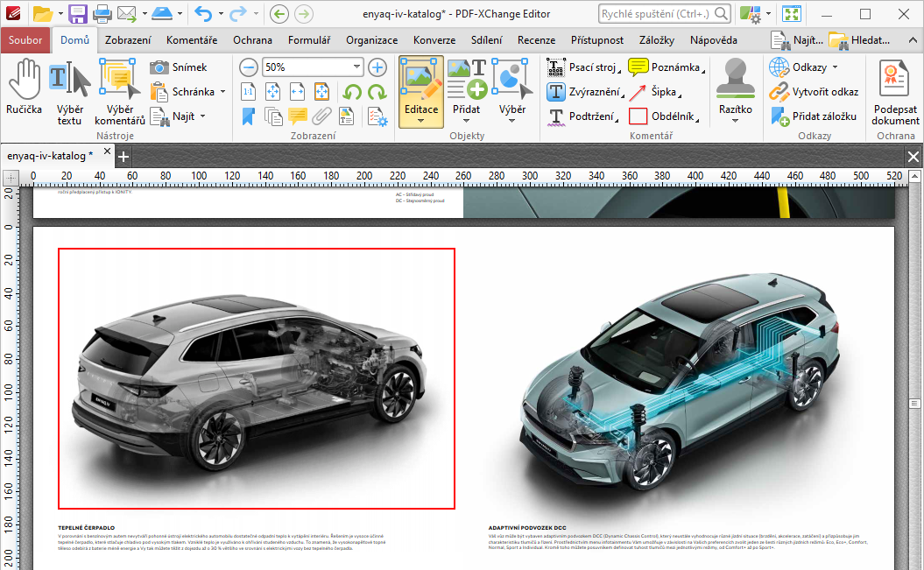This screenshot has width=924, height=570.
Task: Open the Editace dropdown
Action: coord(420,122)
